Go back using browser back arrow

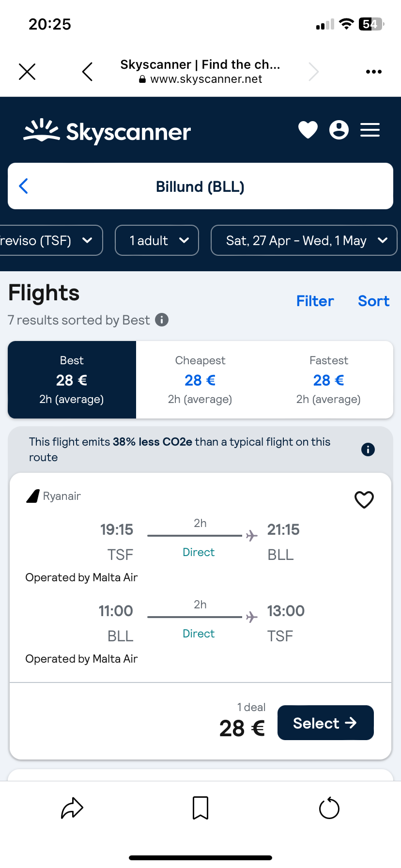87,72
